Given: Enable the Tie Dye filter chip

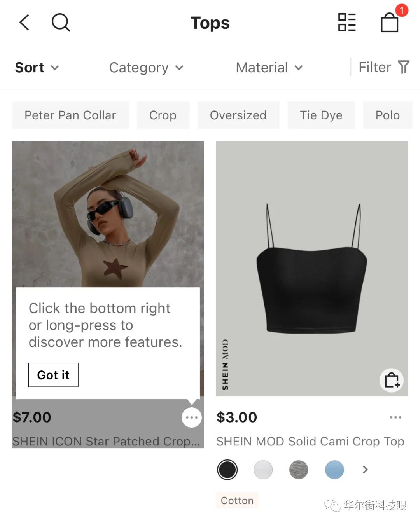Looking at the screenshot, I should [321, 115].
